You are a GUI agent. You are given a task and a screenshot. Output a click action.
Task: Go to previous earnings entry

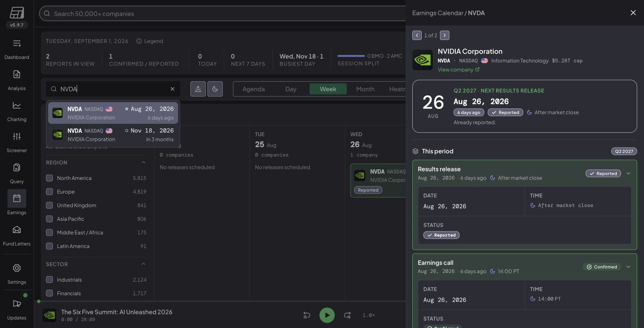point(417,35)
